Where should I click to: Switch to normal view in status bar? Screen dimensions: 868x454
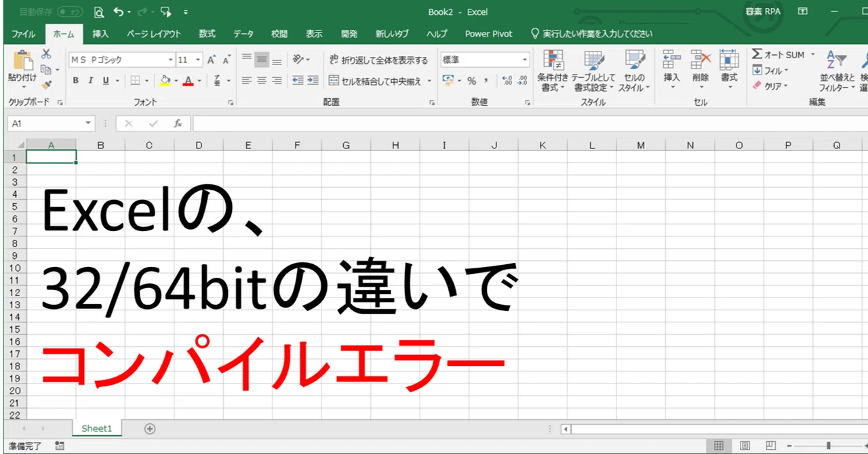[x=719, y=445]
